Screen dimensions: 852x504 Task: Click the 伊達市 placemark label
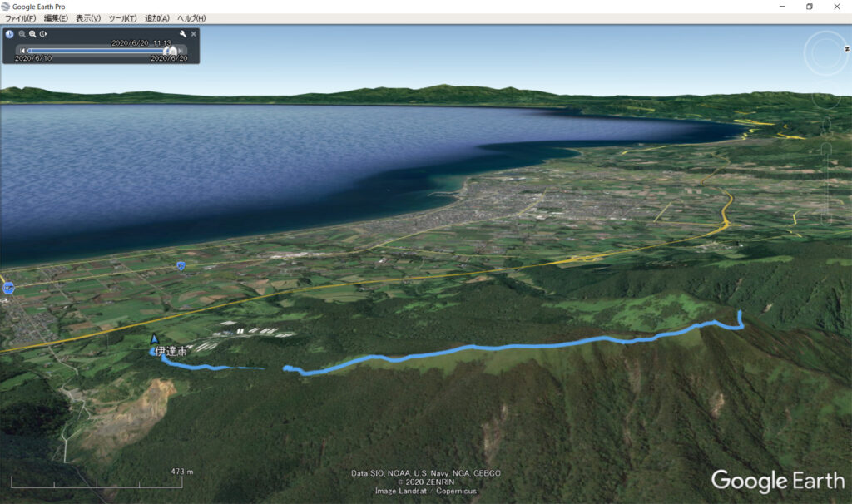[171, 352]
